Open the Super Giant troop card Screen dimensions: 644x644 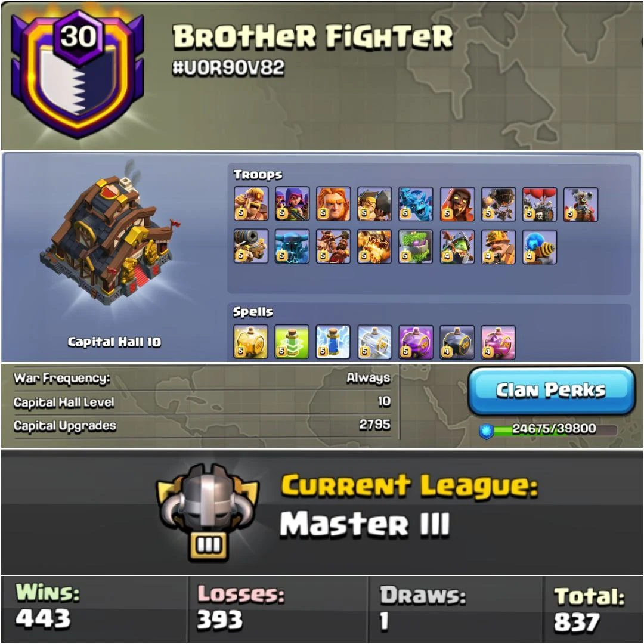pos(333,204)
